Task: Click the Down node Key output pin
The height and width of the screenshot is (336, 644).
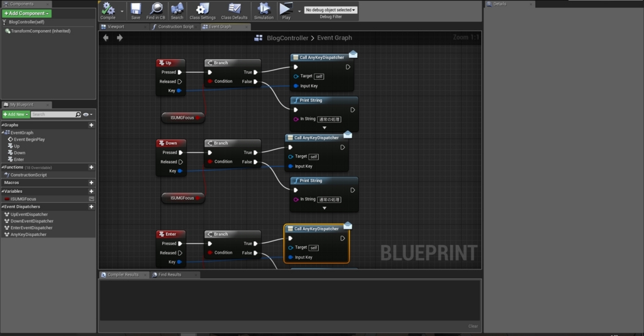Action: tap(179, 171)
